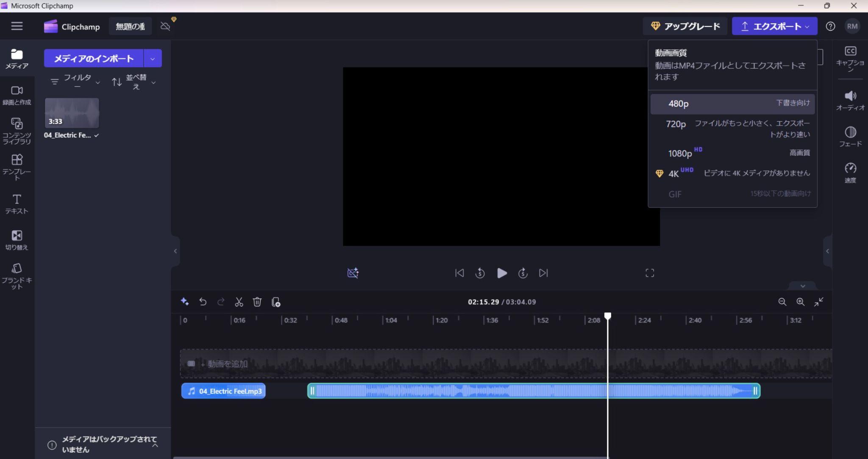868x459 pixels.
Task: Click the 02:15.29 timecode display
Action: pyautogui.click(x=483, y=302)
